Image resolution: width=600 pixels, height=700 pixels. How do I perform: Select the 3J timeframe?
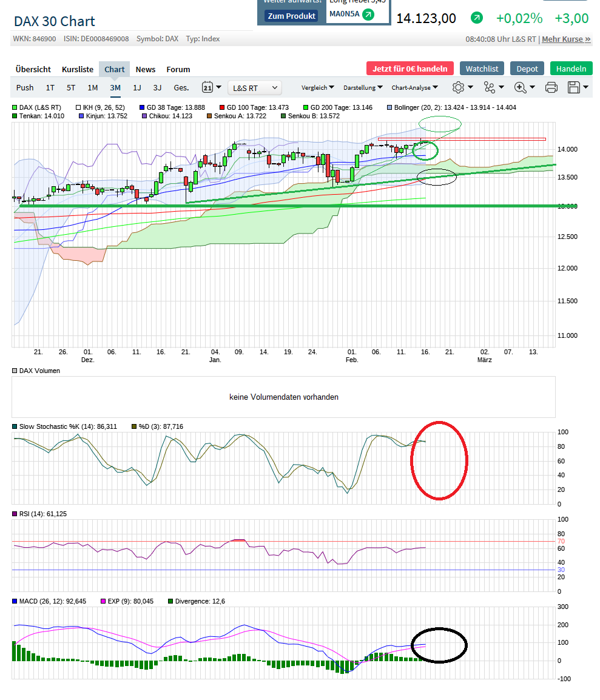157,87
